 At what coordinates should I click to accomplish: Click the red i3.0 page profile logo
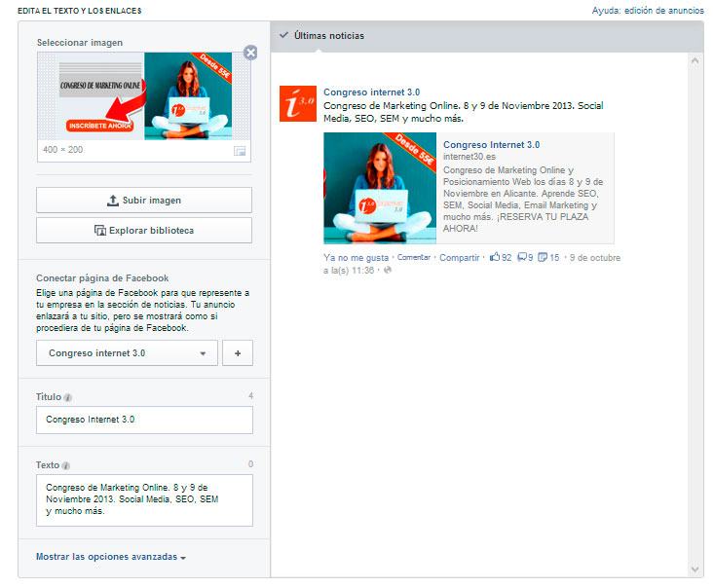(x=298, y=103)
